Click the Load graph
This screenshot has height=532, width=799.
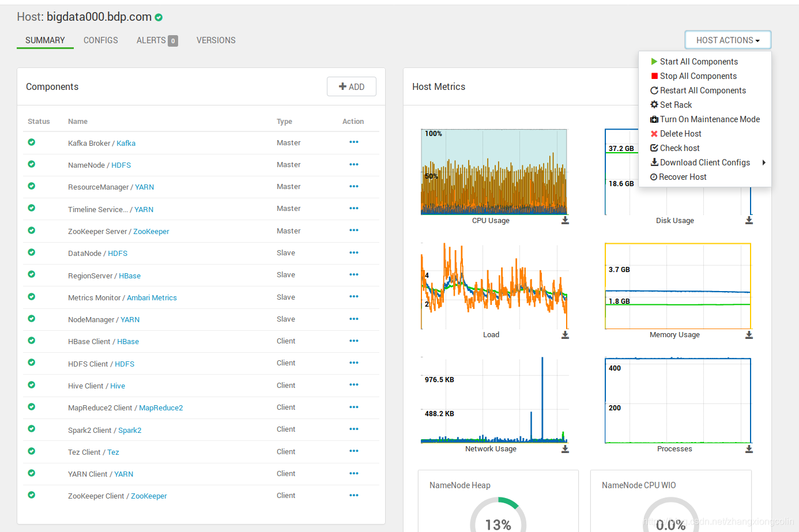click(494, 286)
